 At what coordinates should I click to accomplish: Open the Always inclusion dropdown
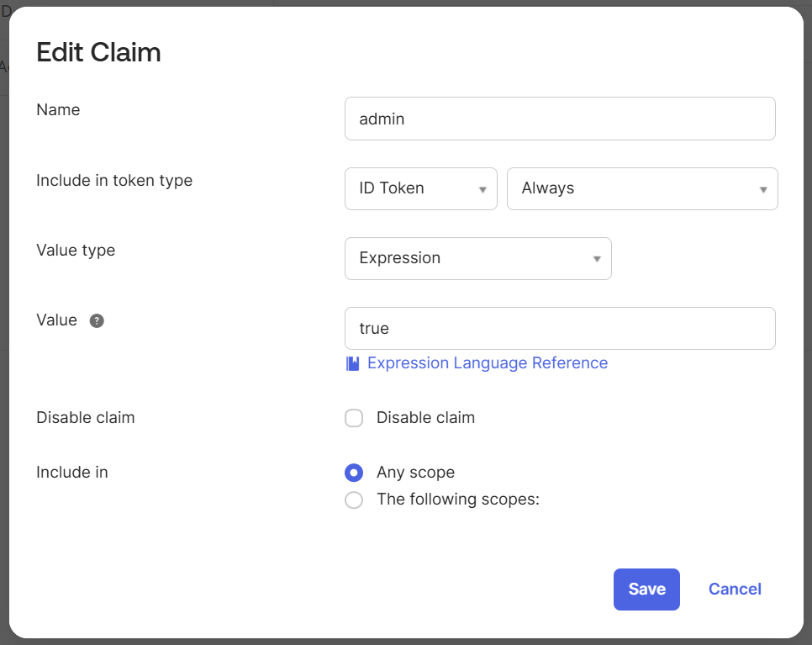click(x=642, y=188)
